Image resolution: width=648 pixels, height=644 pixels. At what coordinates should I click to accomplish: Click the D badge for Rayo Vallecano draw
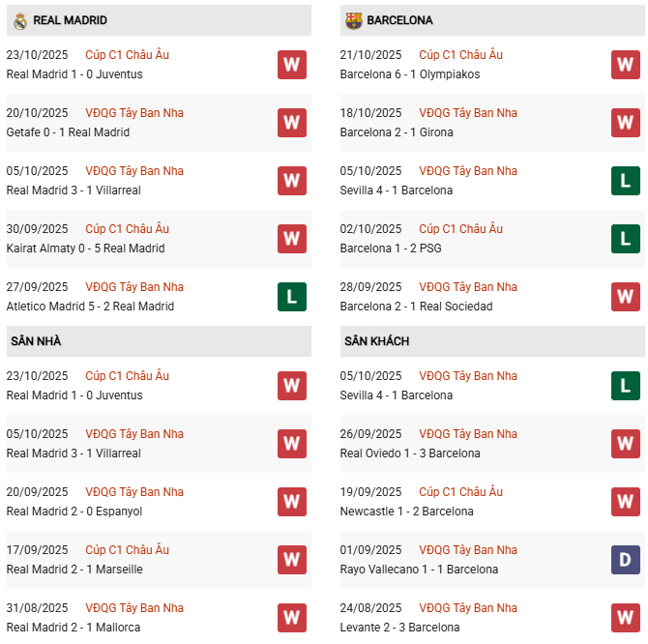click(626, 560)
